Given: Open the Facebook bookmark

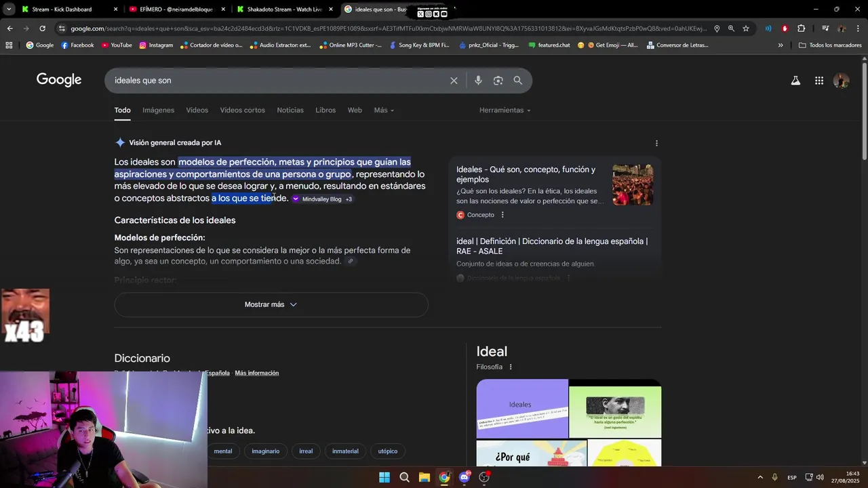Looking at the screenshot, I should pyautogui.click(x=77, y=45).
